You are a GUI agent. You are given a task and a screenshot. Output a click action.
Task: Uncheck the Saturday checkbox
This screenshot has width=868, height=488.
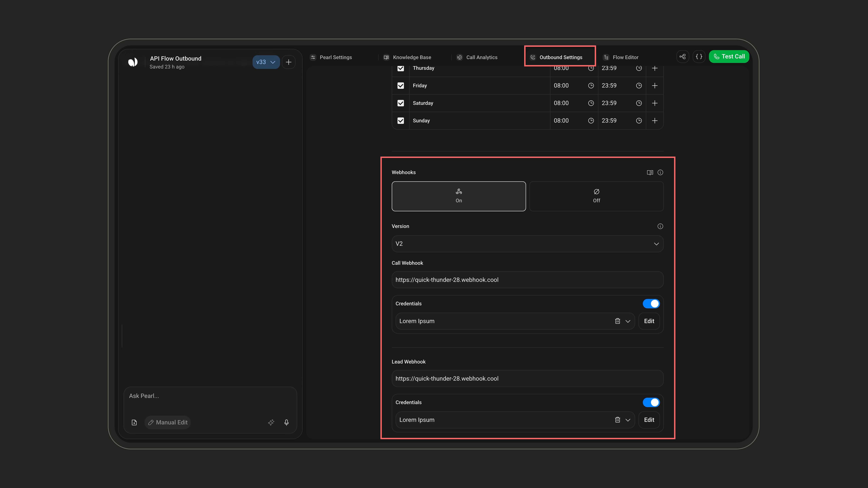pos(400,103)
